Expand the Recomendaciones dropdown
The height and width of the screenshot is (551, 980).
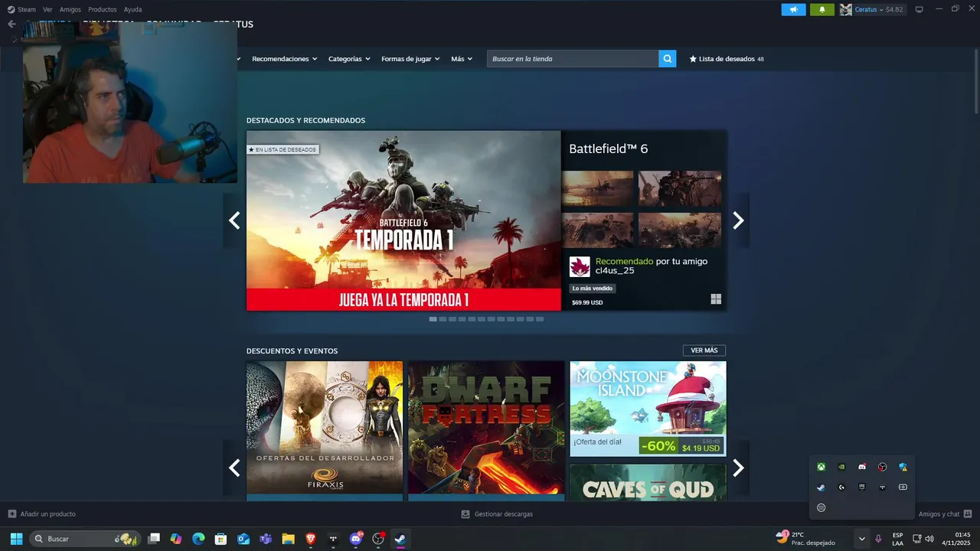(x=285, y=59)
